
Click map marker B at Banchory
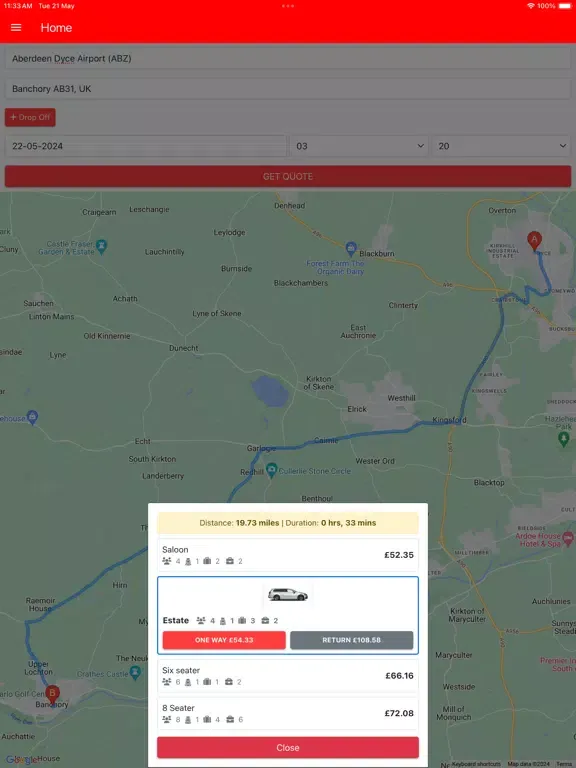click(x=52, y=696)
